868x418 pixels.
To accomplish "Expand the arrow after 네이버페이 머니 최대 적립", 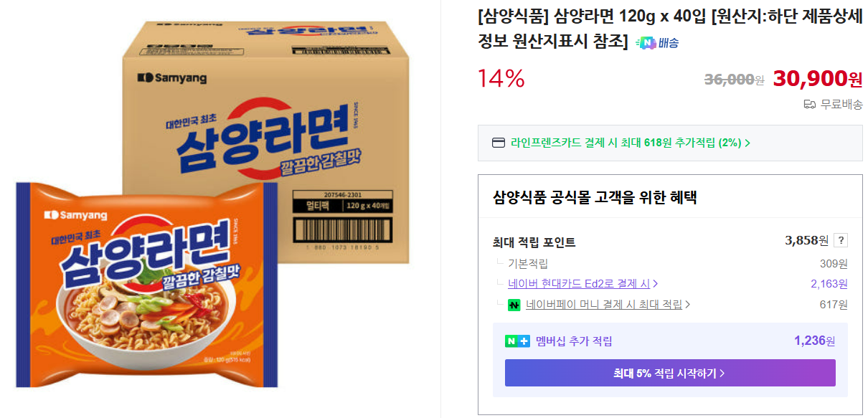I will [688, 305].
